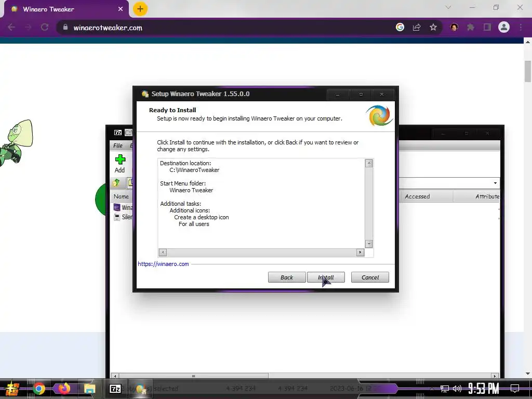
Task: Select the Winaero Tweaker browser tab
Action: click(66, 9)
